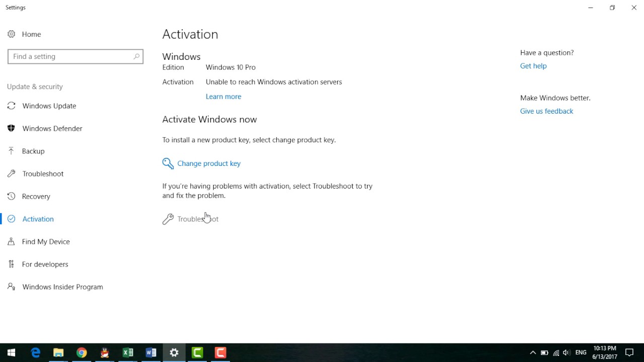Open Excel from the taskbar
The image size is (644, 362).
point(128,353)
